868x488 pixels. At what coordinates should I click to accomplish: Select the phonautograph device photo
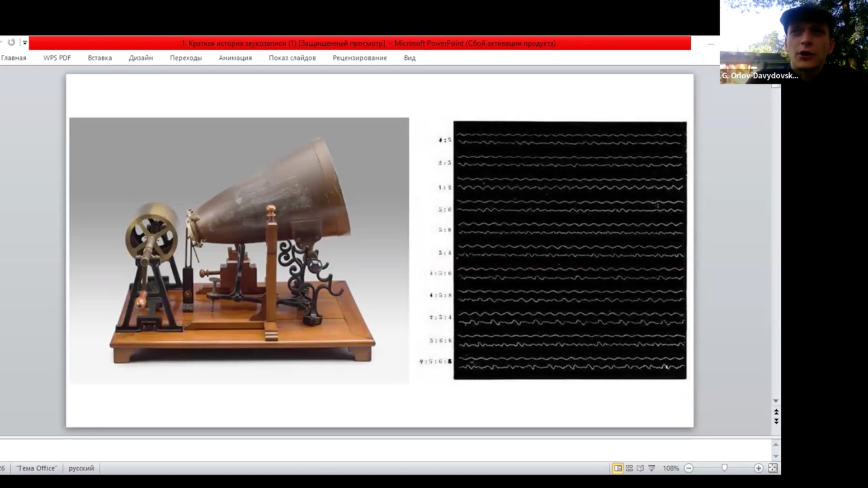239,250
